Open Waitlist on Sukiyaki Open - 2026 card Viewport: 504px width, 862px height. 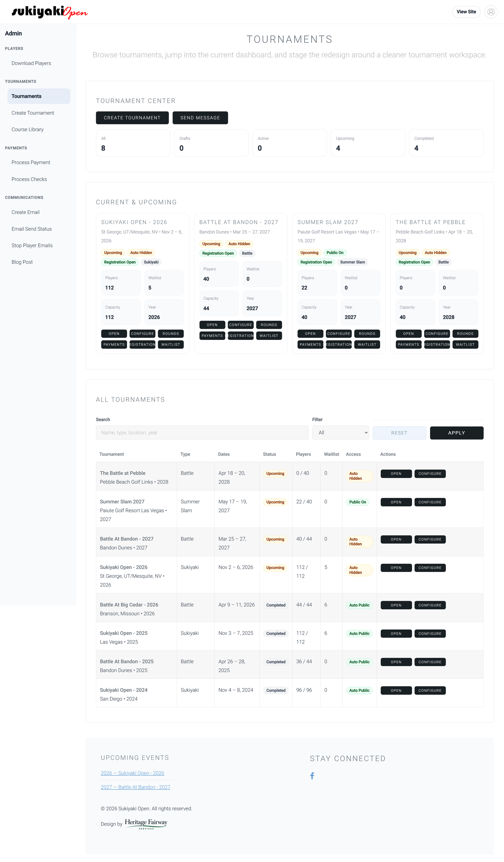[171, 345]
